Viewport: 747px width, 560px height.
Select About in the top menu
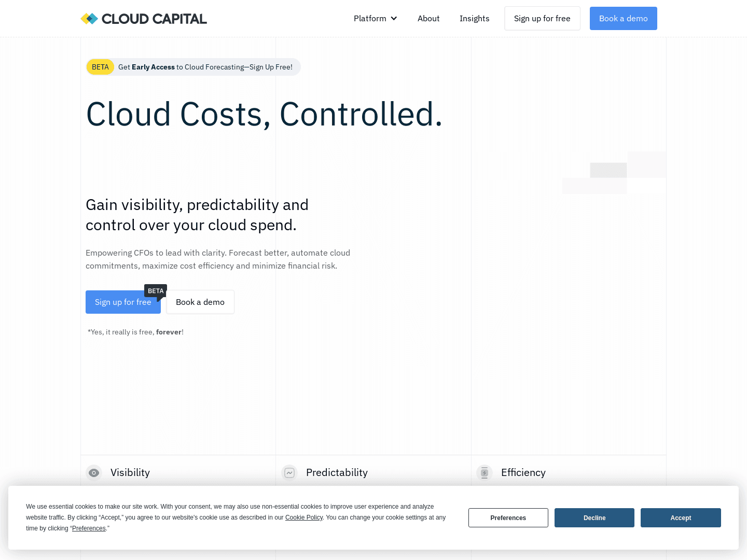(x=428, y=18)
